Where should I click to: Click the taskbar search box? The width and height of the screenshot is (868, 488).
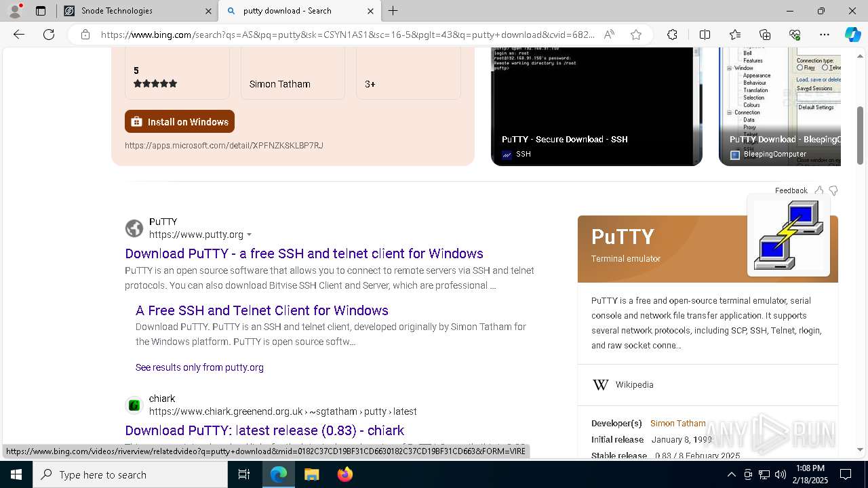[130, 474]
